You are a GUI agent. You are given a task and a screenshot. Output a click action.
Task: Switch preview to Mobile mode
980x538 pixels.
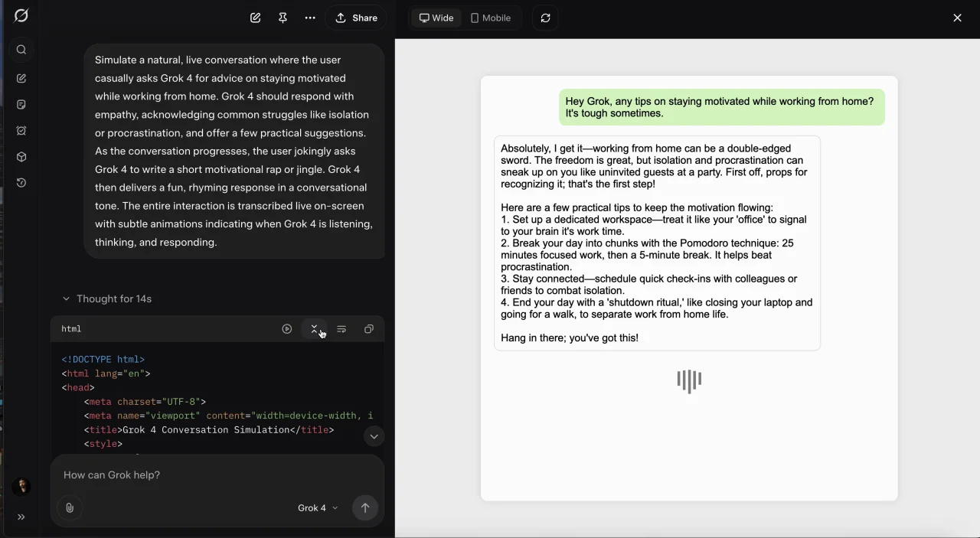(491, 18)
